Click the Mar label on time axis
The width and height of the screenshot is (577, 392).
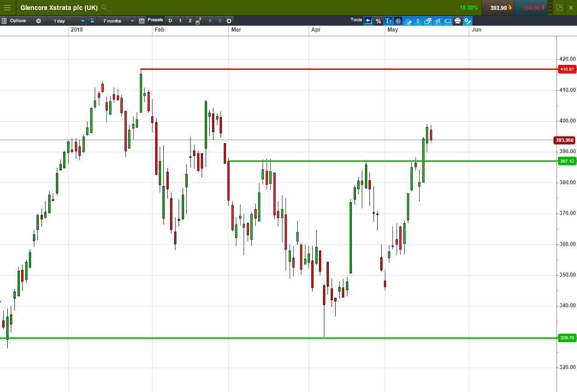pos(235,30)
